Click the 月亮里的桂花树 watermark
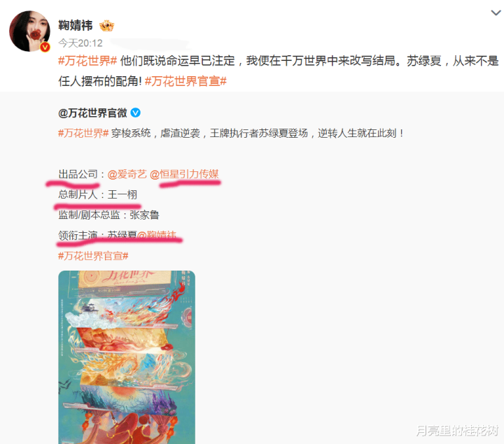 457,430
